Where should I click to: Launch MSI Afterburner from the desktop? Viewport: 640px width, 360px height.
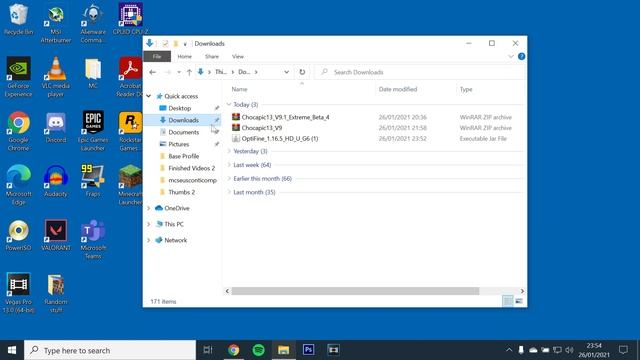[56, 23]
